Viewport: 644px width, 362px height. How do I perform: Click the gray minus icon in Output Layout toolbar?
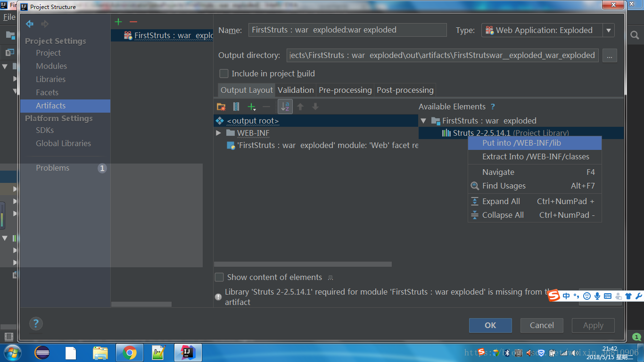click(266, 107)
